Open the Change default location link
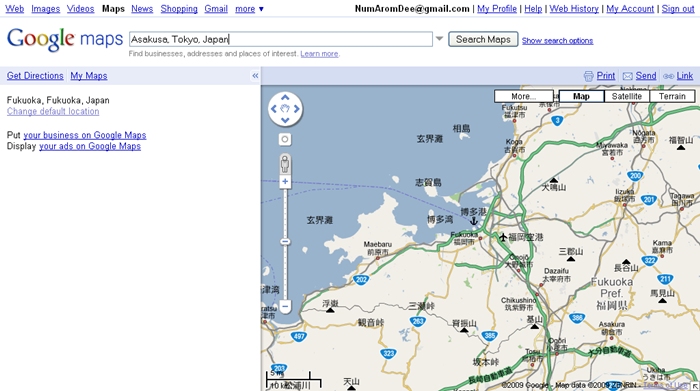Image resolution: width=700 pixels, height=391 pixels. (x=53, y=112)
